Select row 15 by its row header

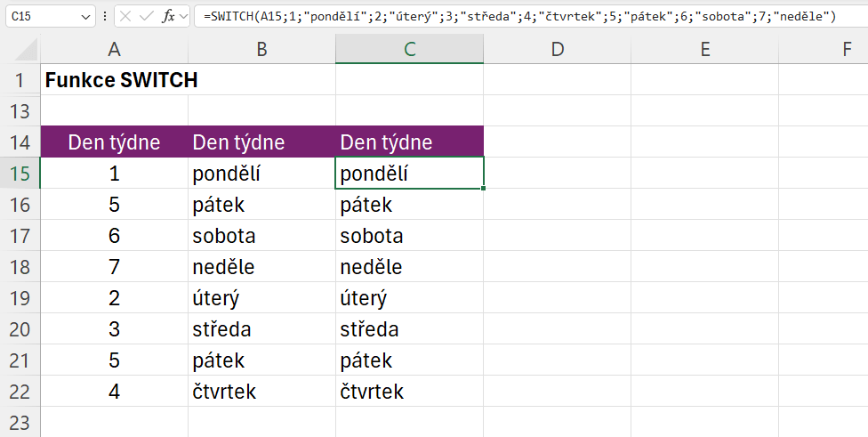[x=20, y=174]
